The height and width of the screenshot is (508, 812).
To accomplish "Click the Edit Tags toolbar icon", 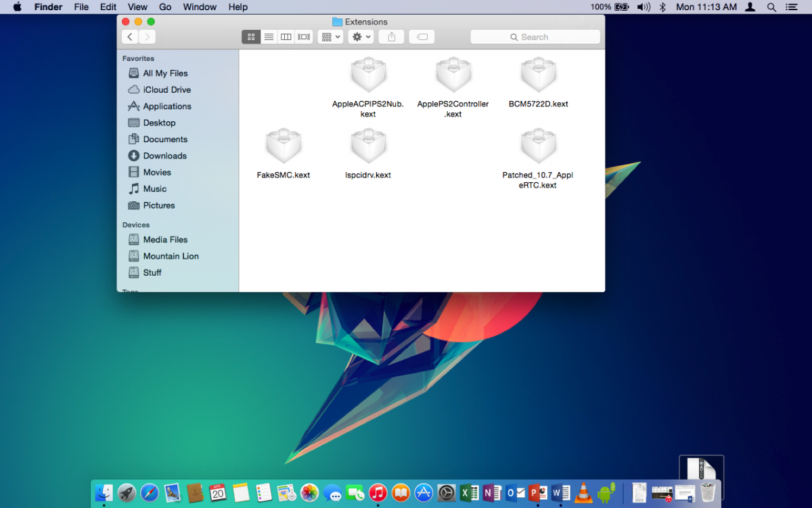I will point(422,37).
